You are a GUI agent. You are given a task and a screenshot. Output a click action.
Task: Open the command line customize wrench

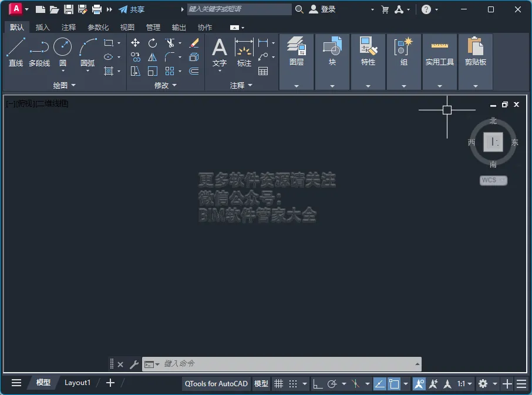134,364
